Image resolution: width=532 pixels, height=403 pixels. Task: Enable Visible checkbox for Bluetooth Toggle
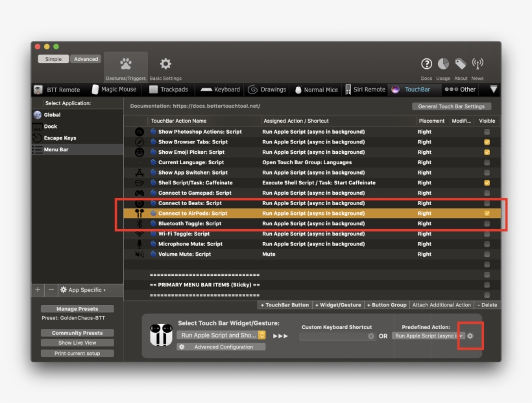487,223
